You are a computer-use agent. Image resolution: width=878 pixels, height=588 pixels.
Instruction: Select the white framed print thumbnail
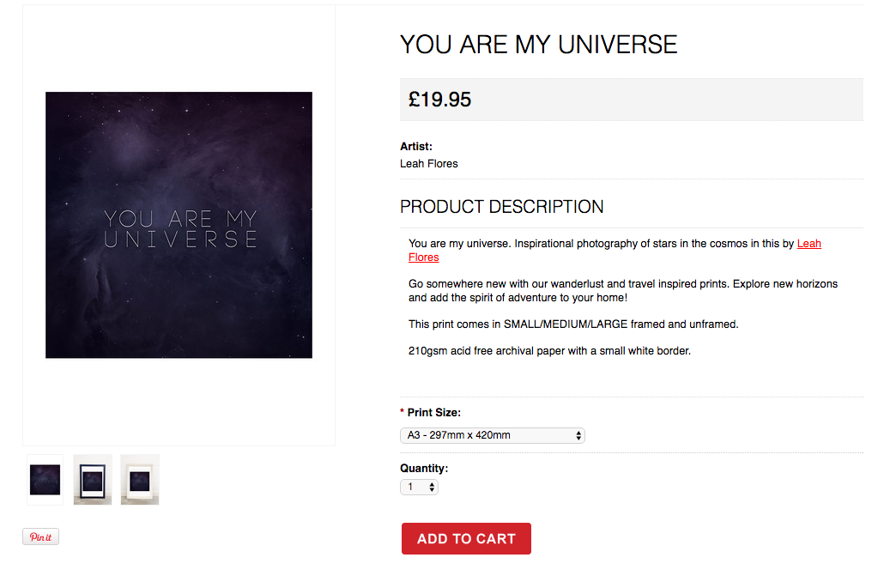[x=140, y=479]
